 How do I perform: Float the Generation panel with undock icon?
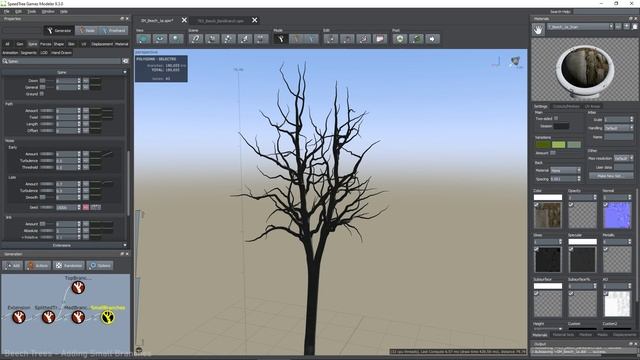(x=122, y=254)
